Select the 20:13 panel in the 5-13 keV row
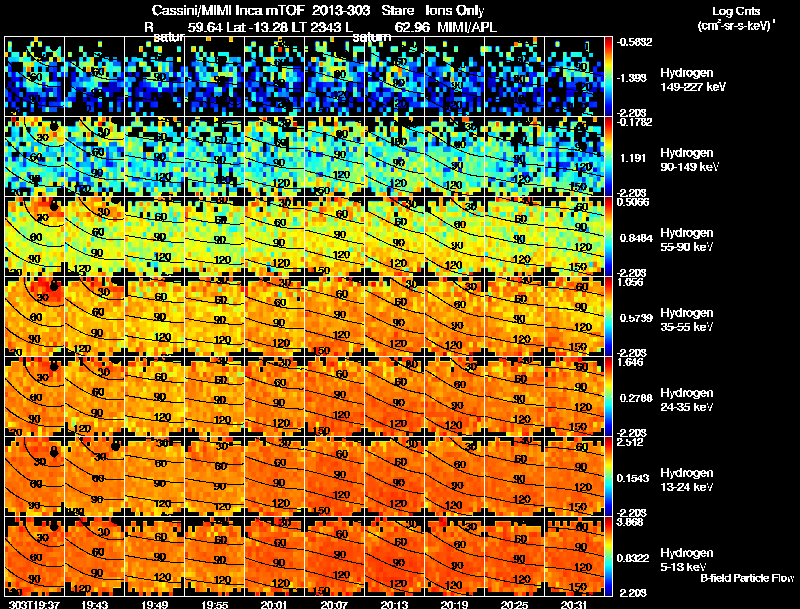 pos(394,556)
